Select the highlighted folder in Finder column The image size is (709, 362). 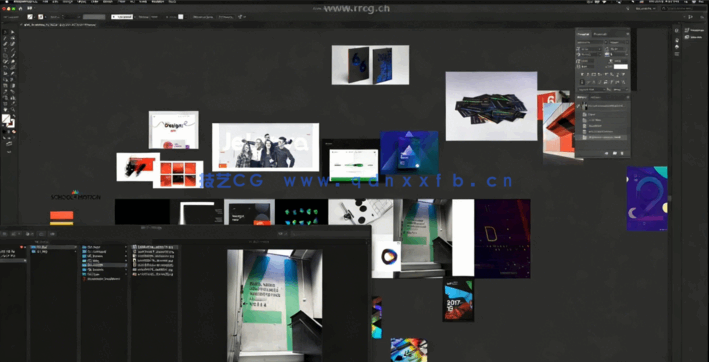point(104,265)
